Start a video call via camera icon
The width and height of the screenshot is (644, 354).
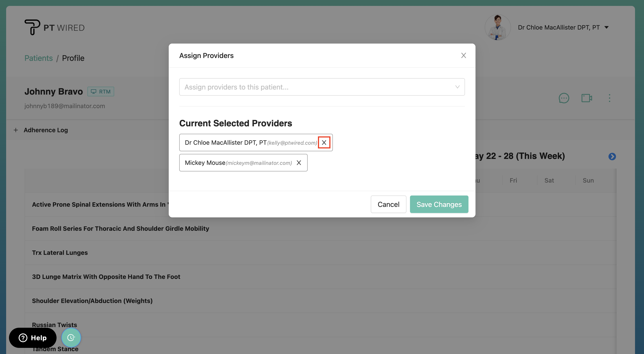(x=587, y=98)
